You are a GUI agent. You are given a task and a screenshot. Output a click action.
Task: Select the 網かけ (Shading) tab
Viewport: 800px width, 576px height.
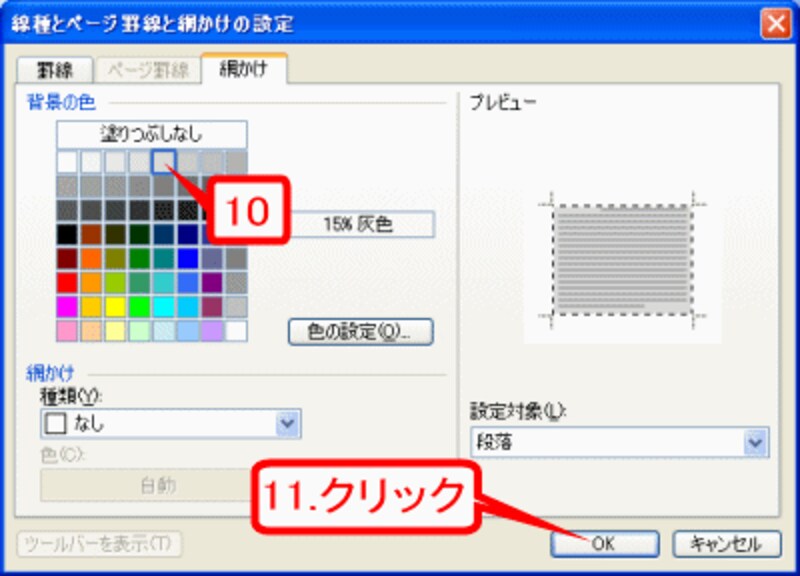pos(244,69)
